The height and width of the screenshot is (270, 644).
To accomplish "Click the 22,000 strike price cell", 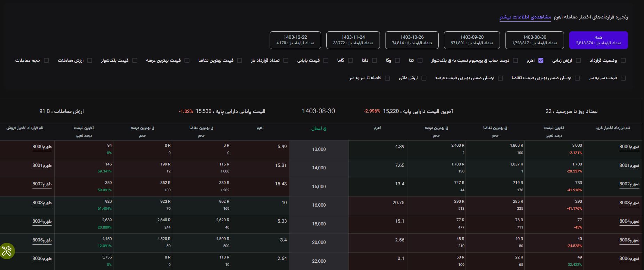I will 319,261.
